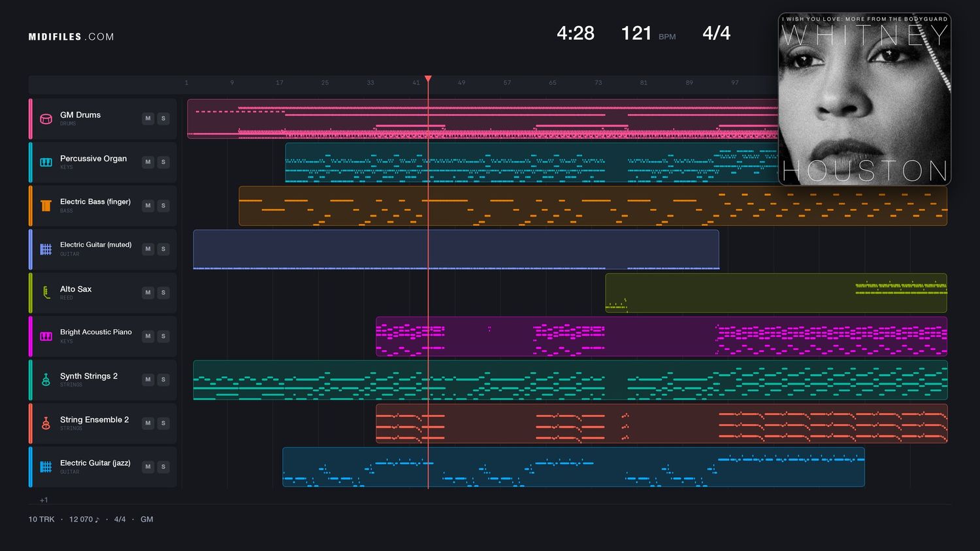Click the Synth Strings 2 green clip
This screenshot has width=980, height=551.
click(570, 380)
